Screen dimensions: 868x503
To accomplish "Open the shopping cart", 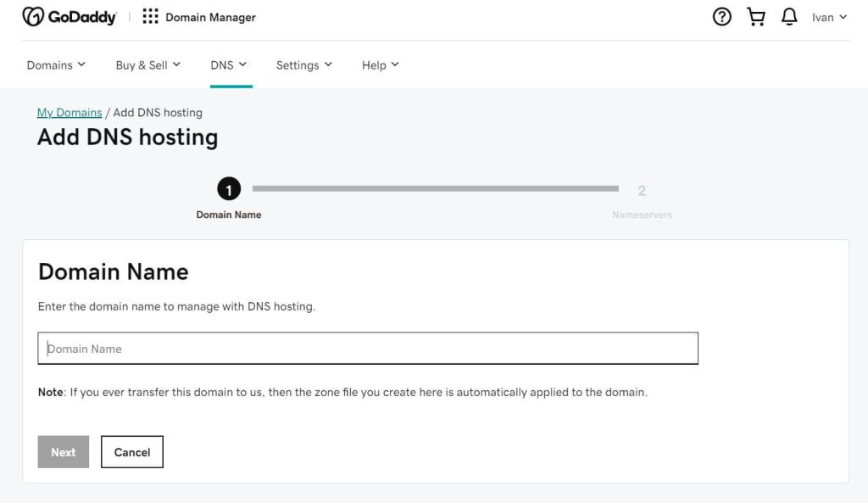I will click(755, 16).
